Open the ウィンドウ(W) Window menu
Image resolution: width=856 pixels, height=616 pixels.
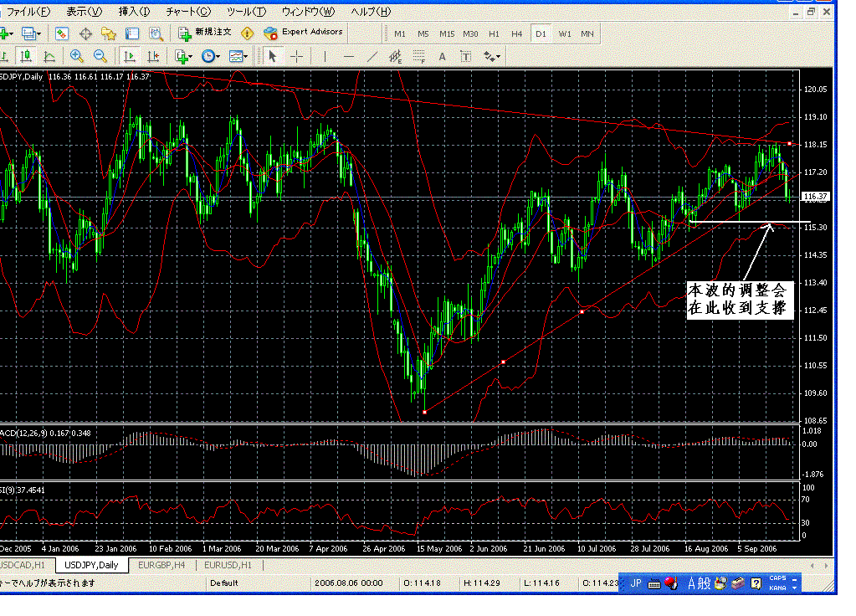click(x=309, y=12)
